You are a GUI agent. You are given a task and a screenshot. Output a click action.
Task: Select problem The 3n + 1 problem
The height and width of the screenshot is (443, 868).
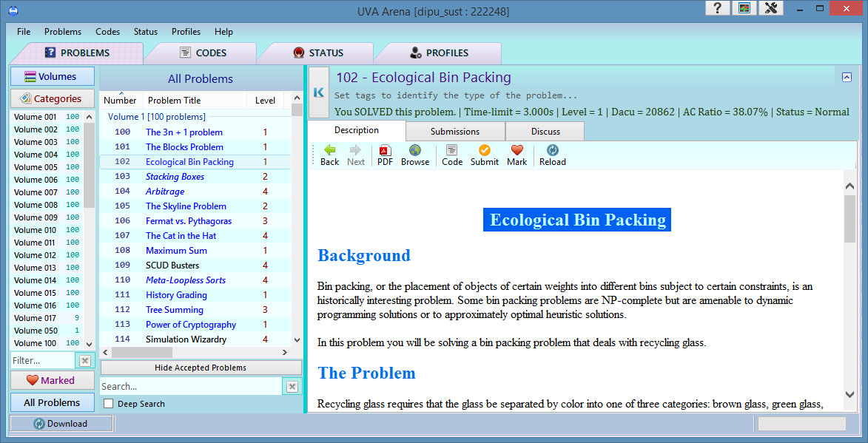click(195, 132)
